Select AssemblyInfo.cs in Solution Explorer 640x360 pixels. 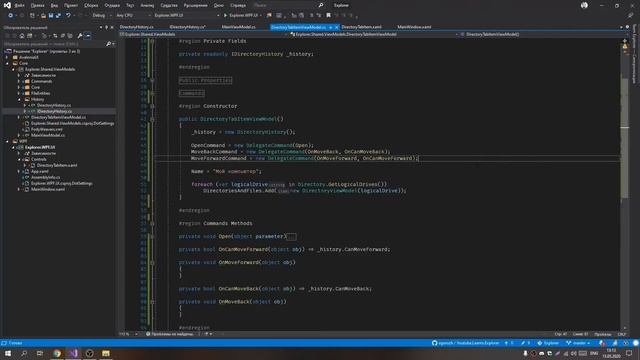pyautogui.click(x=46, y=178)
